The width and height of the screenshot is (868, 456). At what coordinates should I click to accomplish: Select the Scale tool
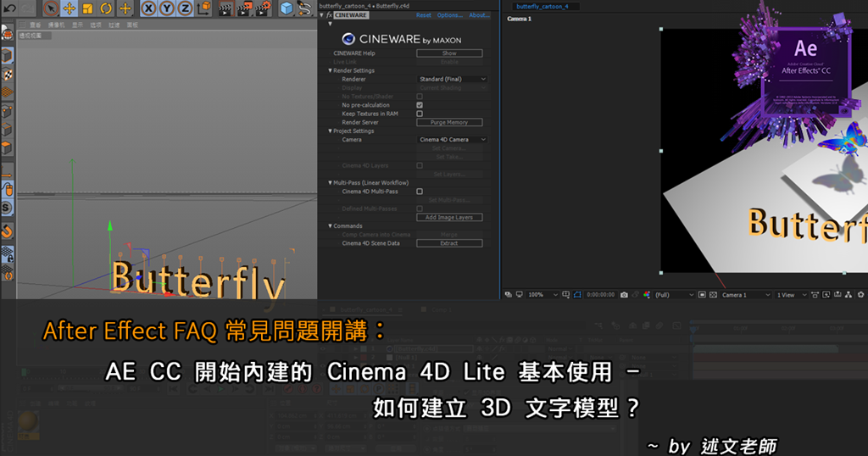point(87,8)
